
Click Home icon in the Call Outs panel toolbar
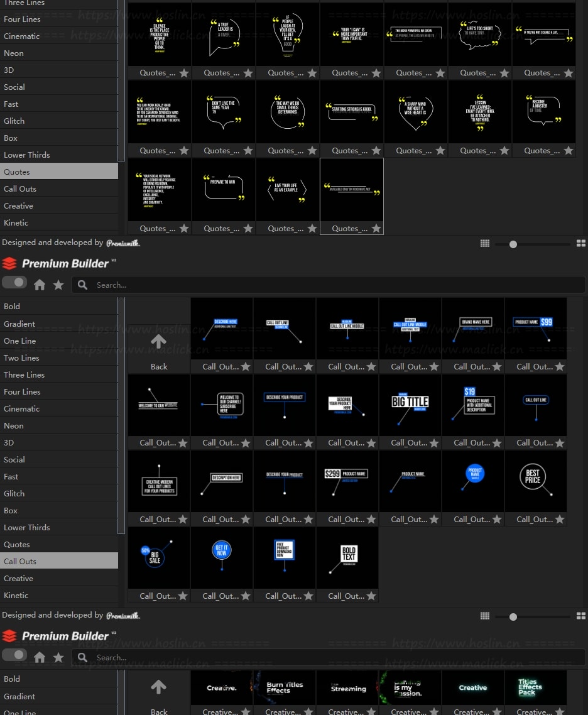point(40,285)
